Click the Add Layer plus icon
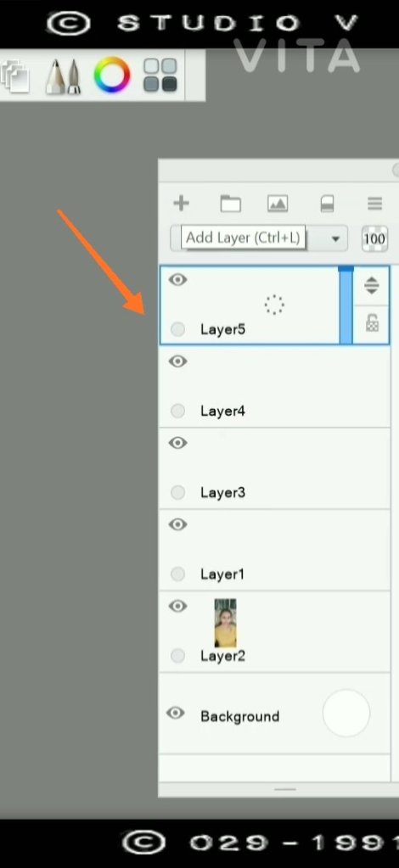Viewport: 399px width, 868px height. point(181,204)
